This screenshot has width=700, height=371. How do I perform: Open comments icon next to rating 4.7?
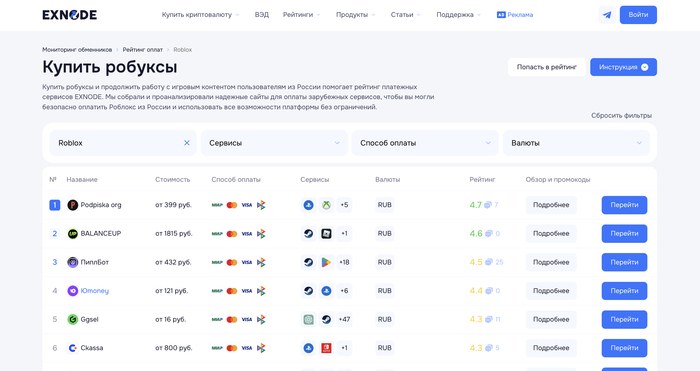tap(488, 205)
